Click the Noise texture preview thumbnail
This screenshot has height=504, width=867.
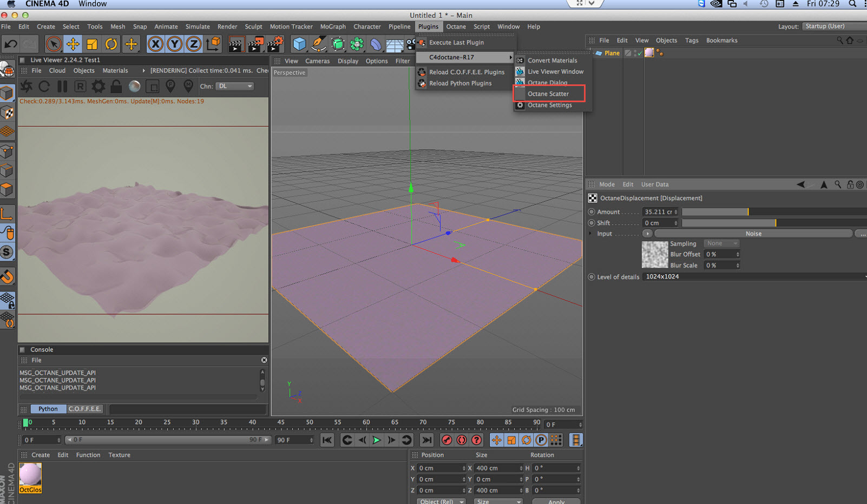pyautogui.click(x=655, y=255)
